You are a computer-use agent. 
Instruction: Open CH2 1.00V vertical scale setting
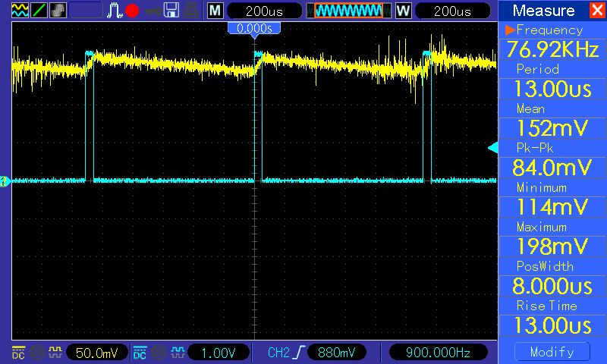click(218, 353)
